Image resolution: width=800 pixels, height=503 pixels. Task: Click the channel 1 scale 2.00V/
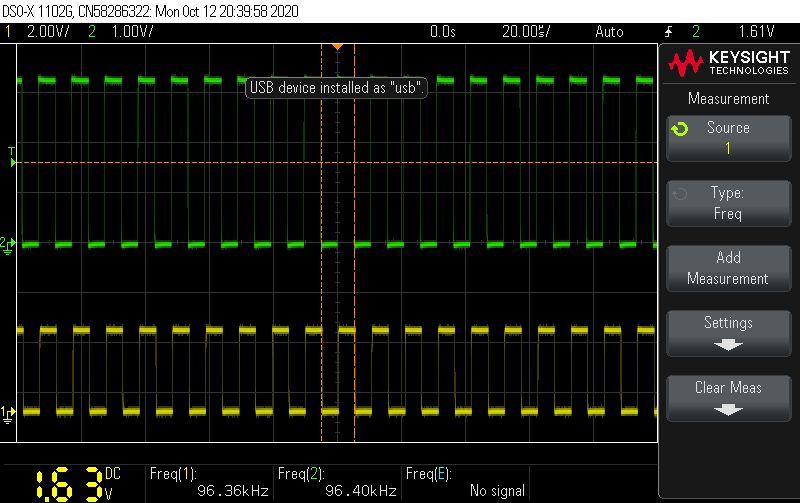(x=48, y=32)
